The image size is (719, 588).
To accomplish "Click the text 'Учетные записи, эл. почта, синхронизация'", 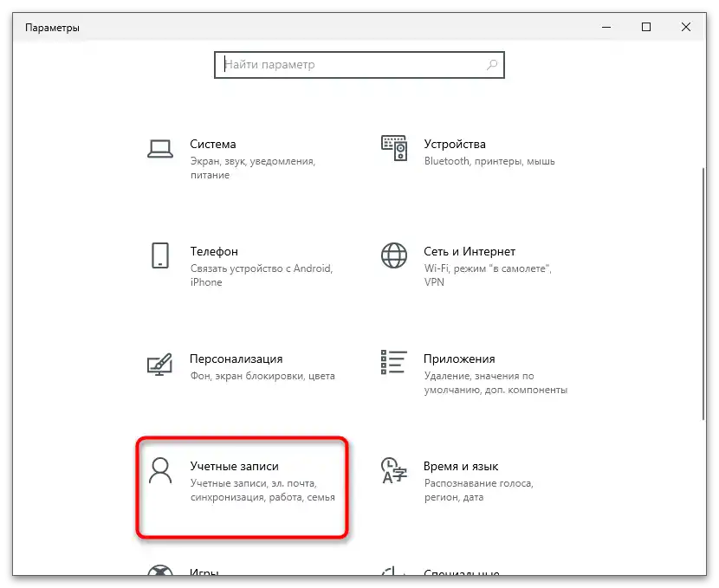I will 262,490.
